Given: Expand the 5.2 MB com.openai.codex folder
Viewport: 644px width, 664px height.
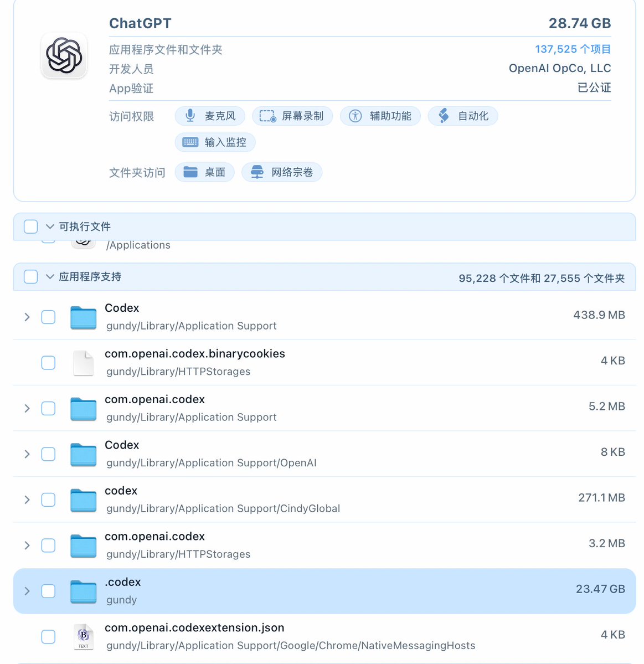Looking at the screenshot, I should click(x=27, y=408).
